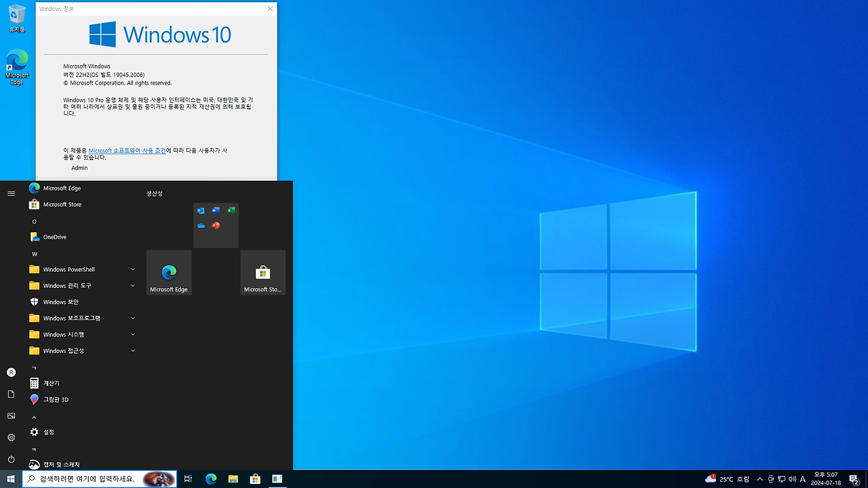Open 설정 from the app list
Viewport: 868px width, 488px height.
[81, 432]
